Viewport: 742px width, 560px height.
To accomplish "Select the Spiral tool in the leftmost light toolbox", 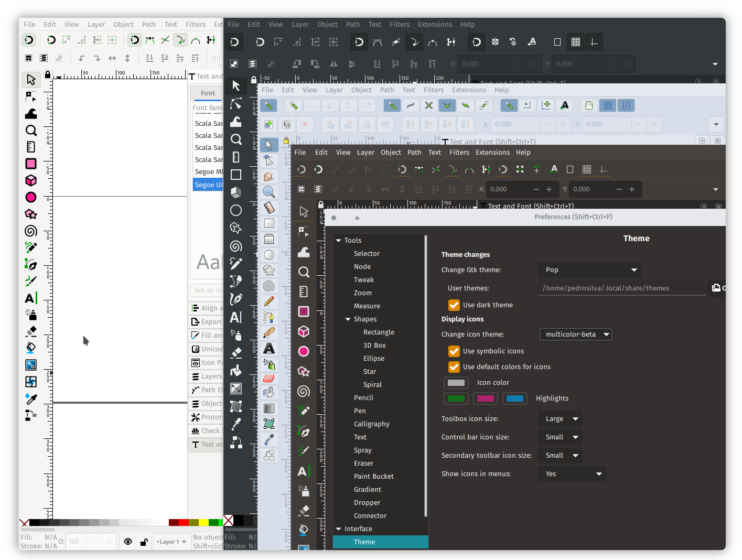I will [x=31, y=231].
